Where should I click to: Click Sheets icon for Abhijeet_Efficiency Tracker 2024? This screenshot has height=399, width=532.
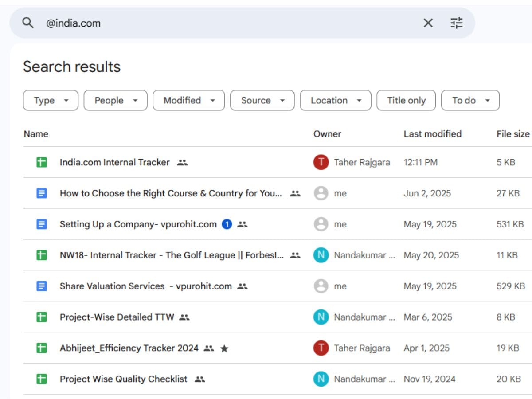click(41, 348)
